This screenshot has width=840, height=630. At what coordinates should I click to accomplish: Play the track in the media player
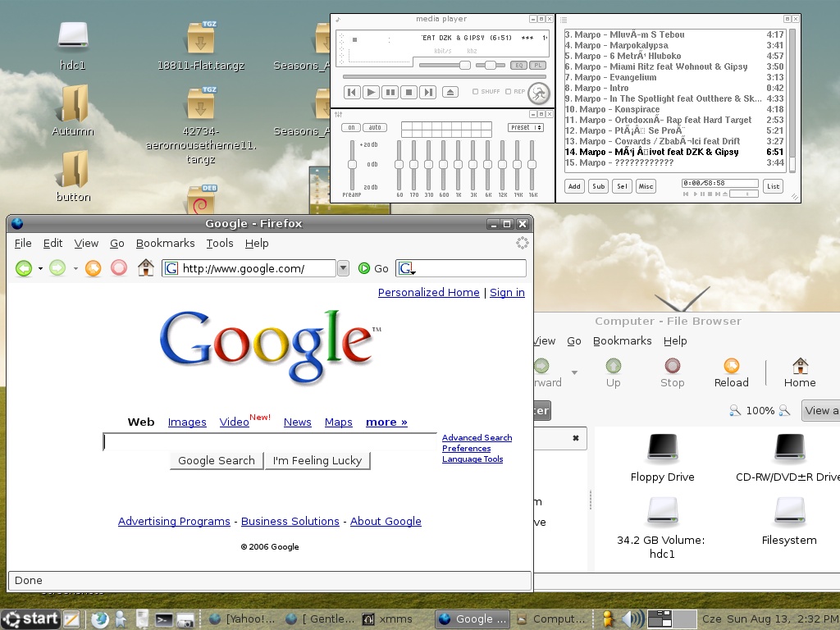(371, 92)
